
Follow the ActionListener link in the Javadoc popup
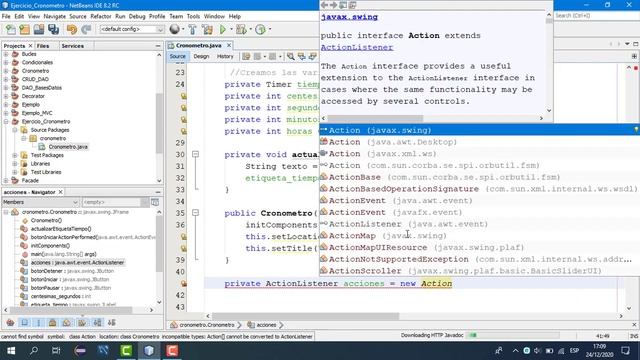357,47
